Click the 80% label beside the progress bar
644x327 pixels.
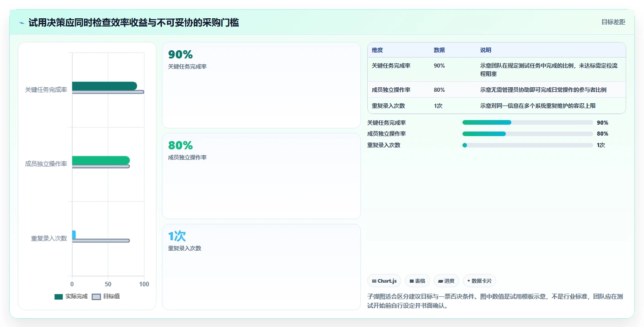[602, 134]
